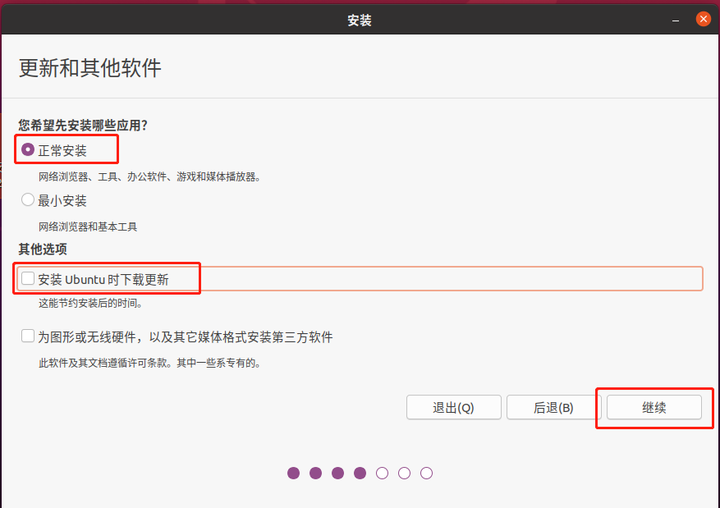Check 为图形或无线硬件 第三方软件 option
720x508 pixels.
(x=28, y=336)
